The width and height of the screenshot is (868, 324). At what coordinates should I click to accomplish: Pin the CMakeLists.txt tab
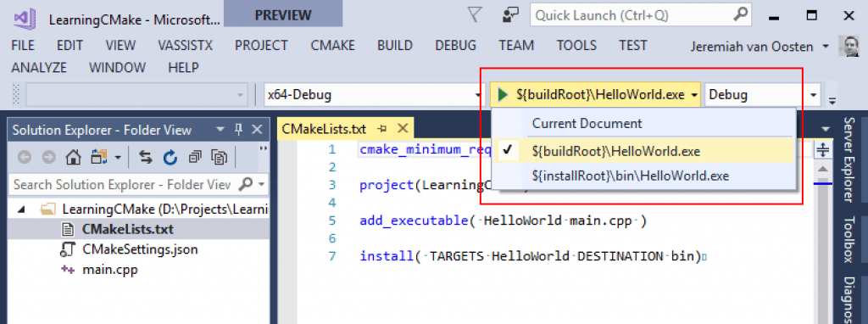[382, 129]
